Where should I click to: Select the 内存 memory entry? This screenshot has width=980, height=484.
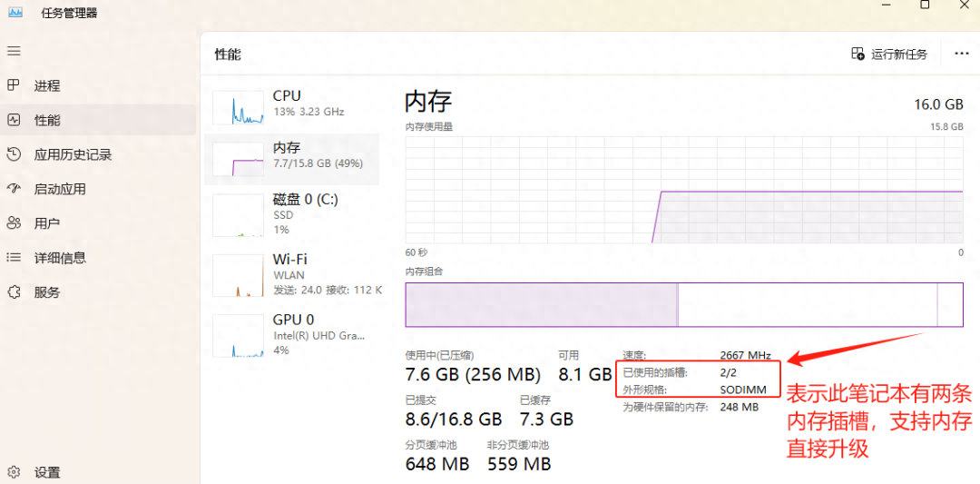(x=291, y=159)
